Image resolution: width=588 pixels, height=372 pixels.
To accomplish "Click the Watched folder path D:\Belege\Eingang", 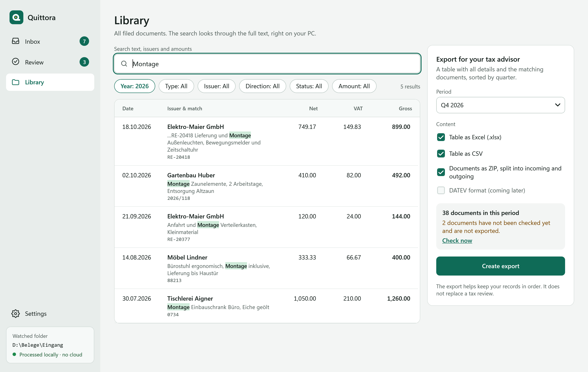I will (38, 345).
